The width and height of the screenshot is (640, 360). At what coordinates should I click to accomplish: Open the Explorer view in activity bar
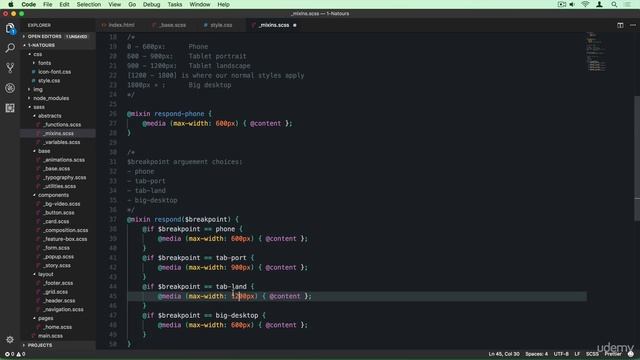coord(10,28)
